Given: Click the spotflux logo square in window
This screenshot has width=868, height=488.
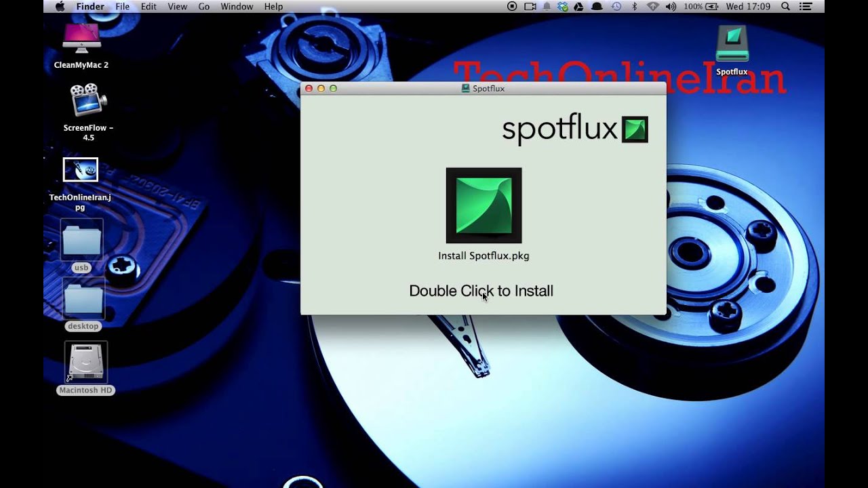Looking at the screenshot, I should 635,129.
